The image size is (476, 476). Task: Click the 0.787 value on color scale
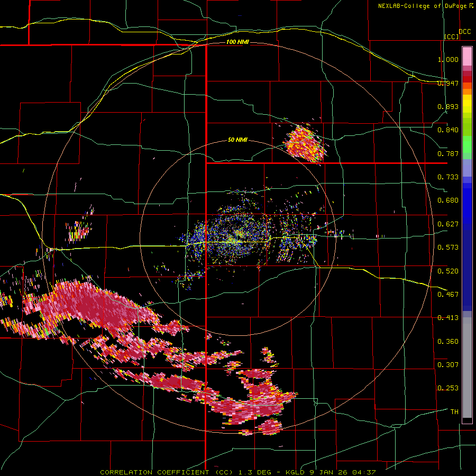tap(448, 153)
